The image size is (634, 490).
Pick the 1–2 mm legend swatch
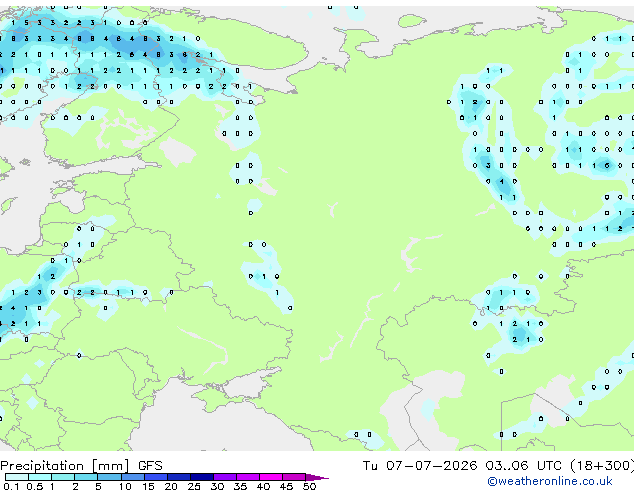pos(63,477)
